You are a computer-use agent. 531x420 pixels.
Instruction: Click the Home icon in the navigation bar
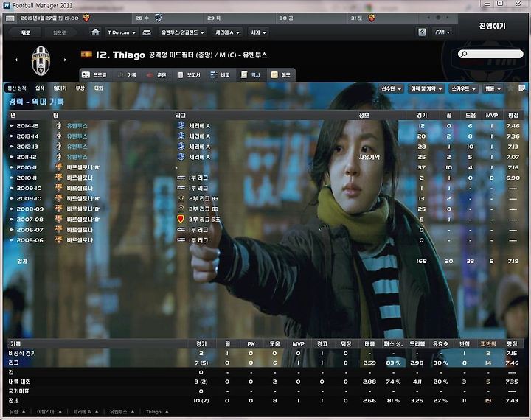[95, 32]
